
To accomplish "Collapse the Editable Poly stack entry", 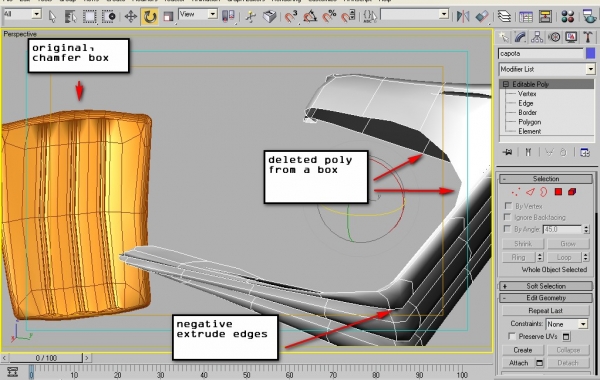I will click(506, 84).
